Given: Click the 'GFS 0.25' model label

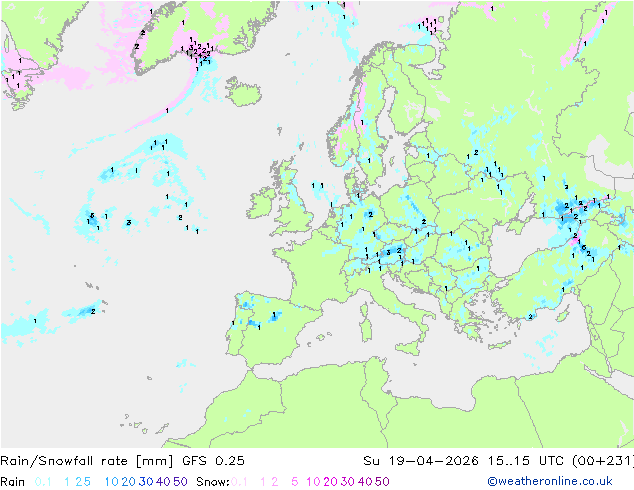Looking at the screenshot, I should tap(213, 461).
